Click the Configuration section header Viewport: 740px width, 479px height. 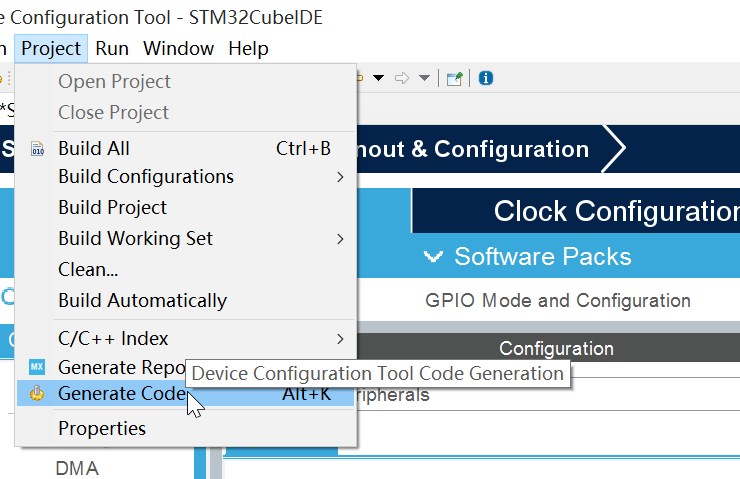click(x=556, y=349)
